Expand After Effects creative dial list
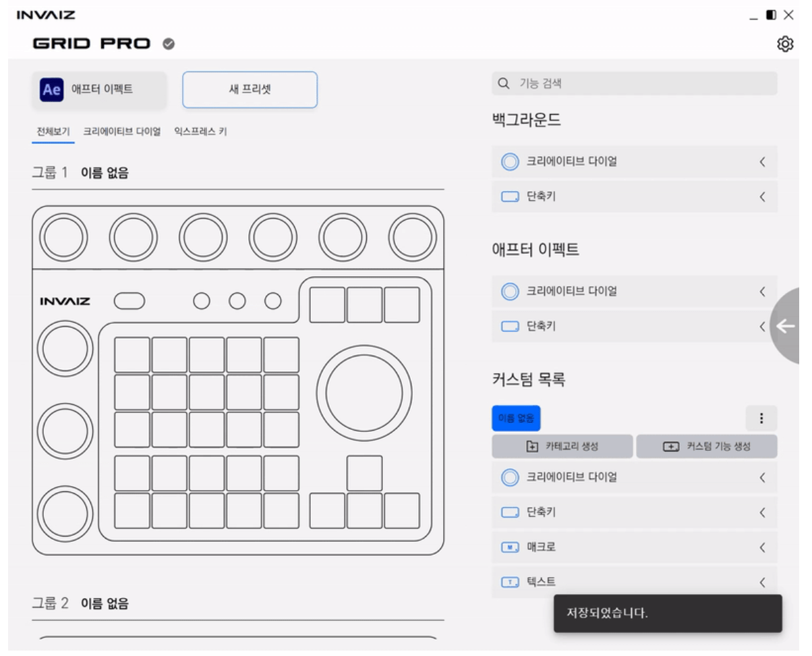The image size is (812, 656). (634, 292)
